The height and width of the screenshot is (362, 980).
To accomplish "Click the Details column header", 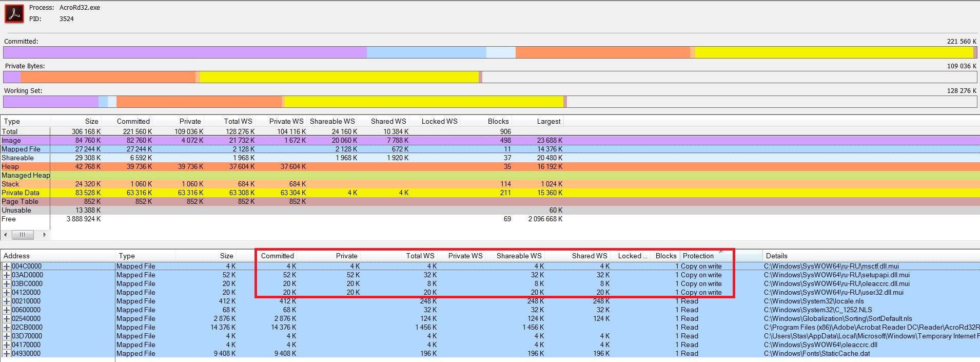I will click(x=776, y=256).
